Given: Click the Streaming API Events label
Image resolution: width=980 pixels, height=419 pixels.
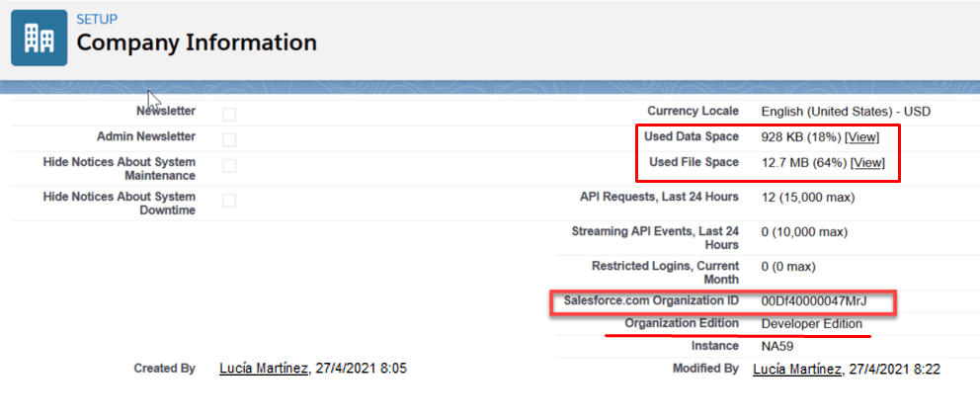Looking at the screenshot, I should [x=655, y=237].
